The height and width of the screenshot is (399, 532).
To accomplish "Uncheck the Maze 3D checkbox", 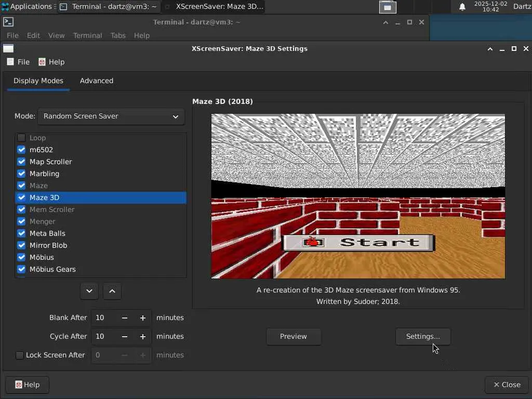I will coord(21,197).
